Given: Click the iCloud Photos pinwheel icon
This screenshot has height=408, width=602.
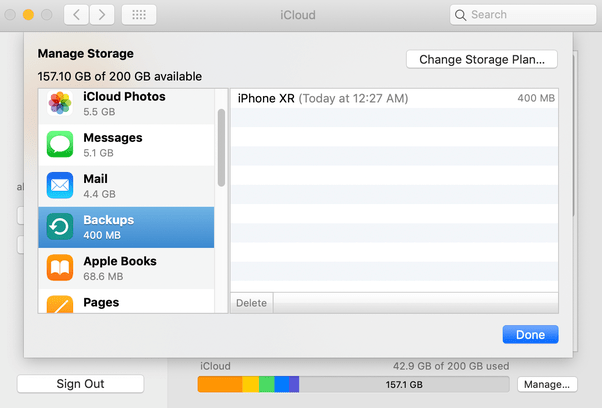Looking at the screenshot, I should tap(60, 103).
